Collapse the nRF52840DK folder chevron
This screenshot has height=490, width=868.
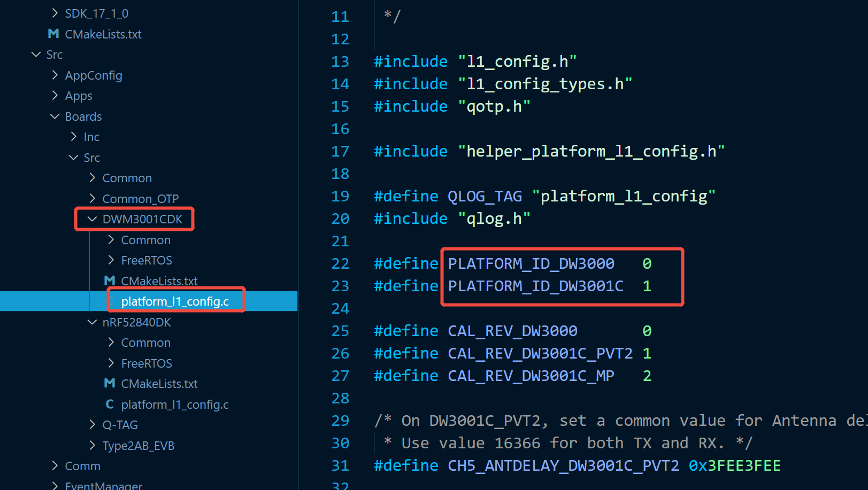92,322
